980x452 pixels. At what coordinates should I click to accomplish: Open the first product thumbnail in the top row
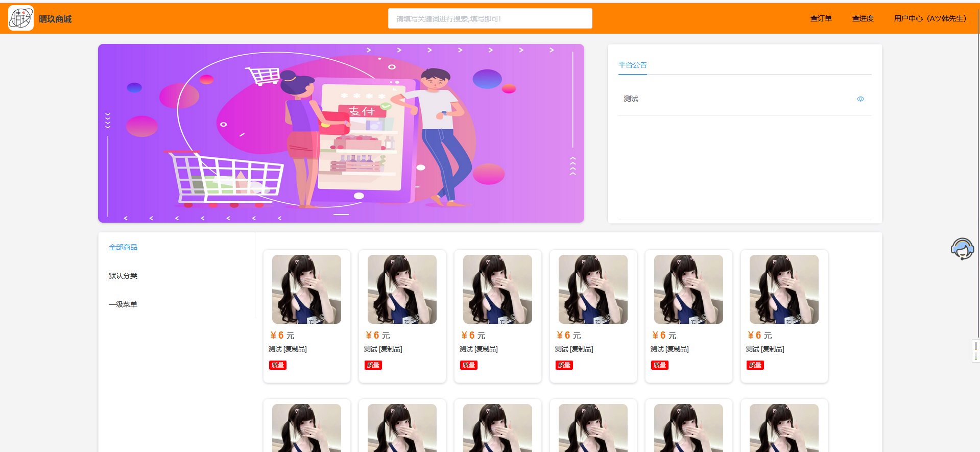306,289
